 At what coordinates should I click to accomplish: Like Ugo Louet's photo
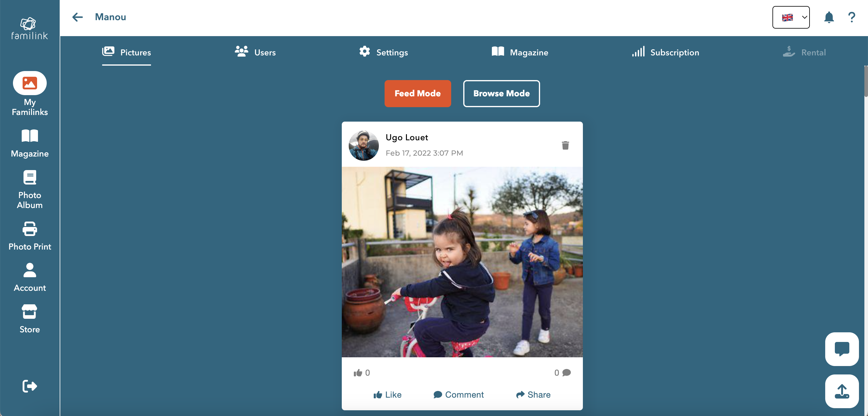tap(388, 394)
